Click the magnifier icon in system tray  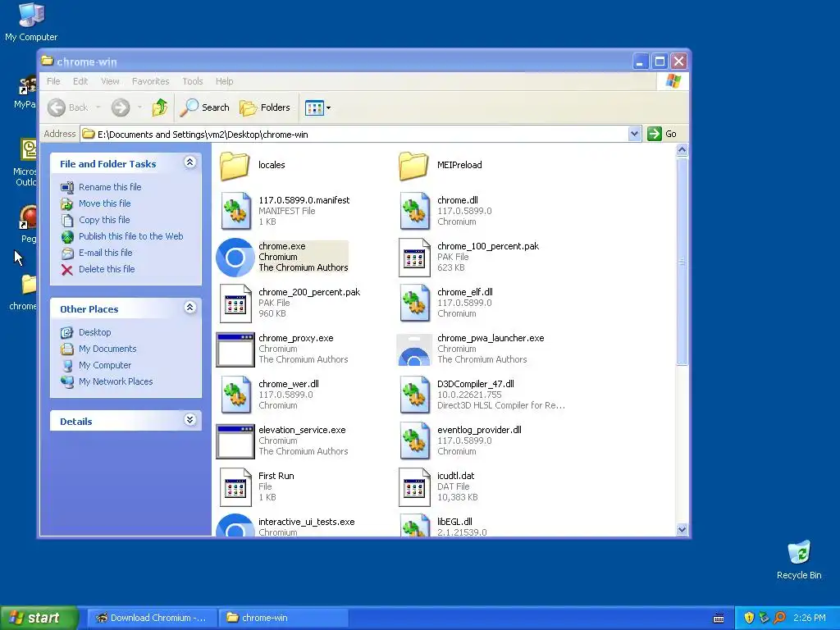coord(779,618)
